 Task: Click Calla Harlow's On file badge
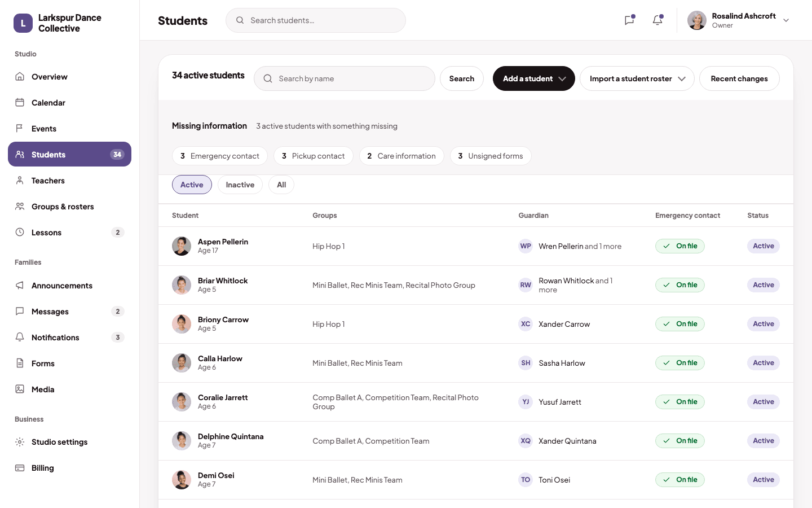[680, 363]
